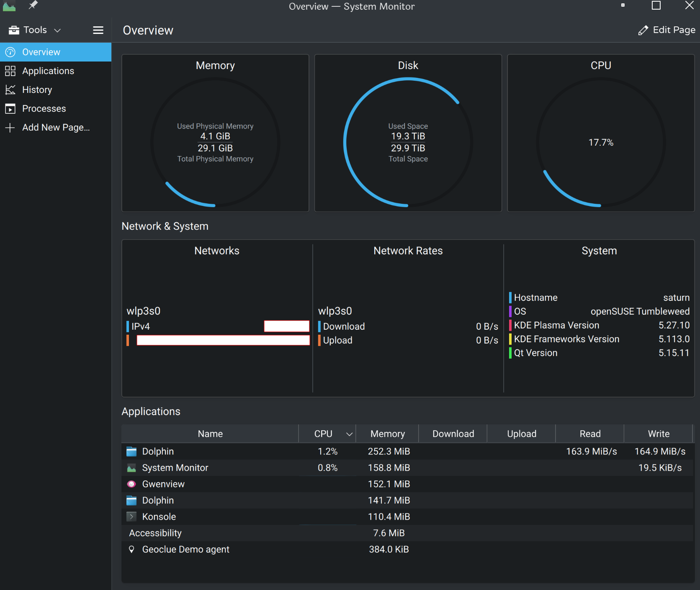This screenshot has height=590, width=700.
Task: Open the Overview page in sidebar
Action: pos(56,52)
